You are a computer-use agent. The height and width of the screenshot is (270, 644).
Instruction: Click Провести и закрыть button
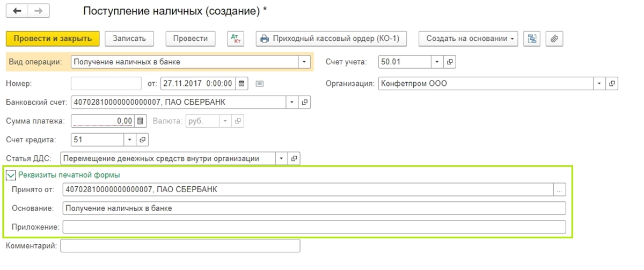point(53,39)
